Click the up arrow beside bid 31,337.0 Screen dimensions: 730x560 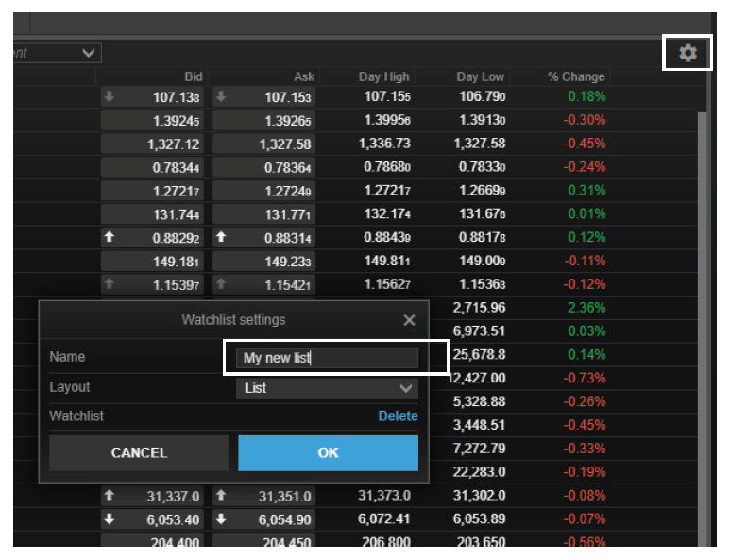tap(110, 496)
